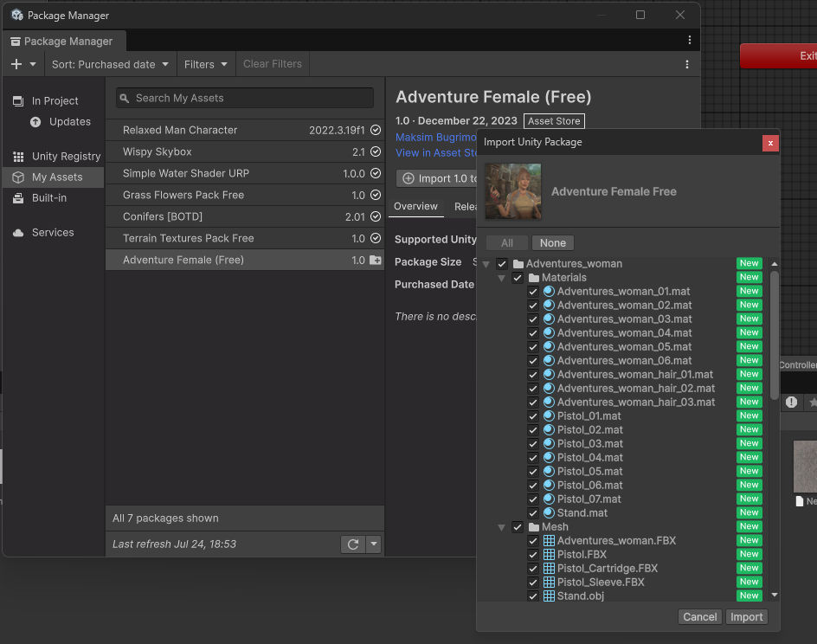Viewport: 817px width, 644px height.
Task: Select My Assets in the sidebar
Action: point(57,177)
